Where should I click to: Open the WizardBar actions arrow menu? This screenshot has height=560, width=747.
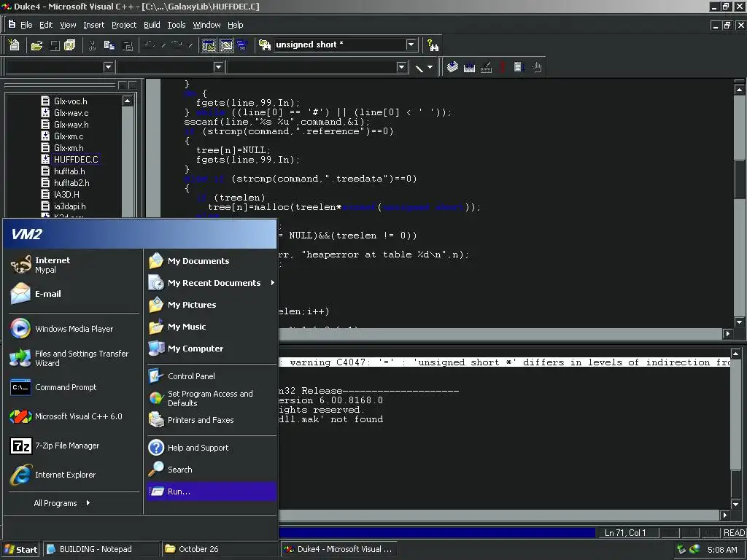(x=430, y=67)
